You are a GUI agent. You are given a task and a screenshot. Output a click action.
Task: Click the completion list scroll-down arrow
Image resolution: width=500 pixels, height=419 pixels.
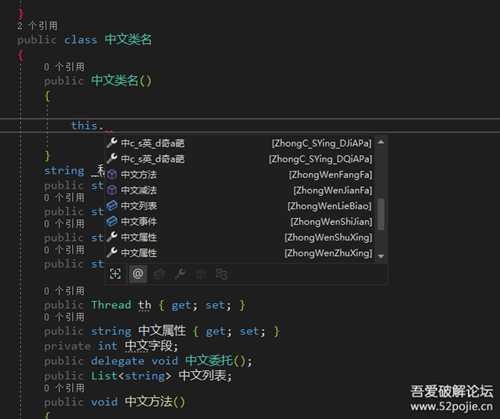click(x=381, y=256)
